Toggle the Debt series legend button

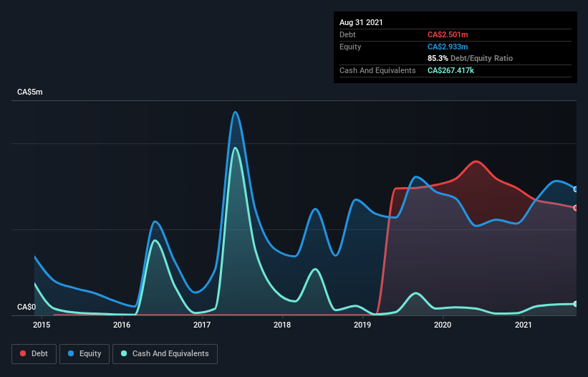(34, 354)
